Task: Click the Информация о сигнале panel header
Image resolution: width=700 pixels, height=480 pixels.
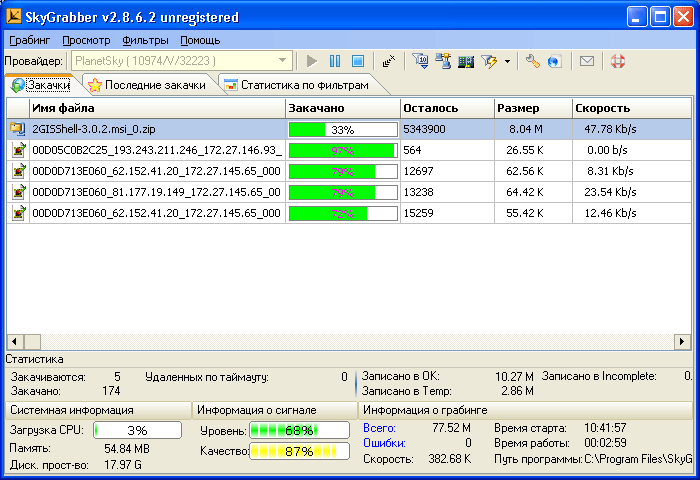Action: coord(275,410)
